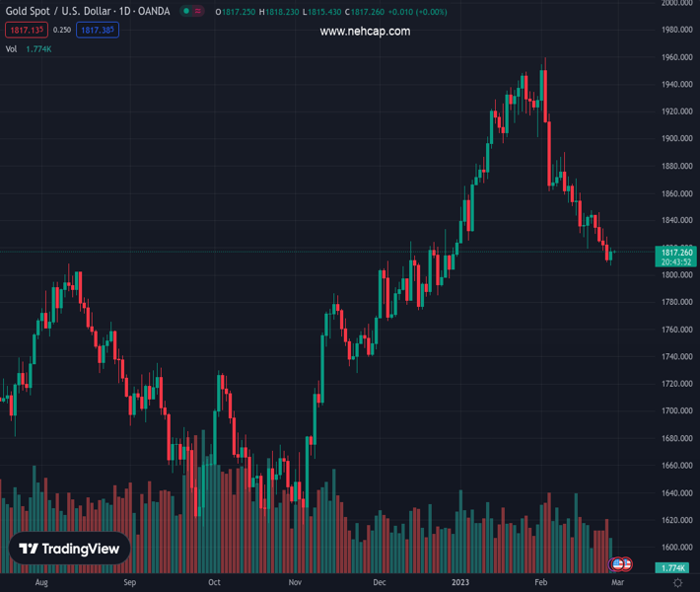Image resolution: width=700 pixels, height=592 pixels.
Task: Click the volume value label 1.774K on axis
Action: click(x=675, y=567)
